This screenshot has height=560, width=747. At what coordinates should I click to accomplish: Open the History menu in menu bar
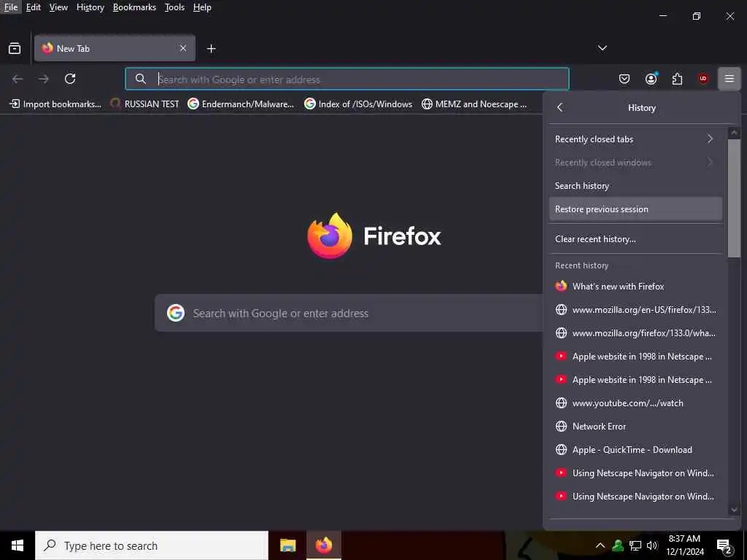point(90,7)
